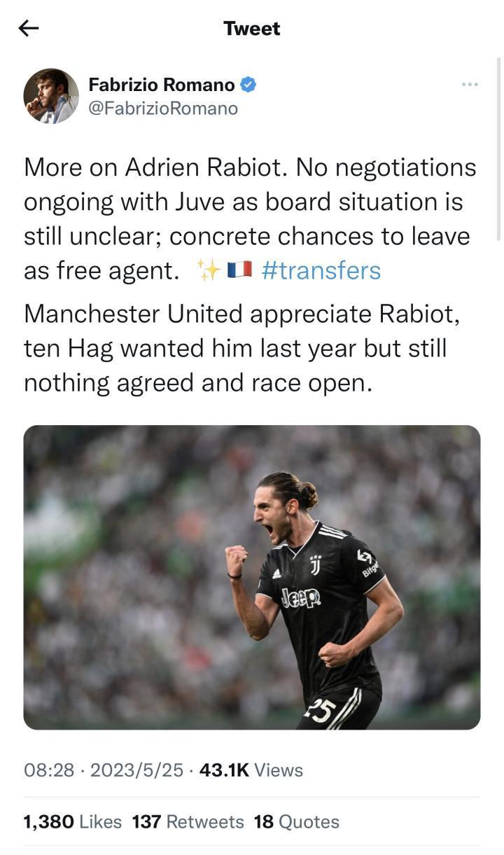Click the Fabrizio Romano display name
504x855 pixels.
[162, 85]
